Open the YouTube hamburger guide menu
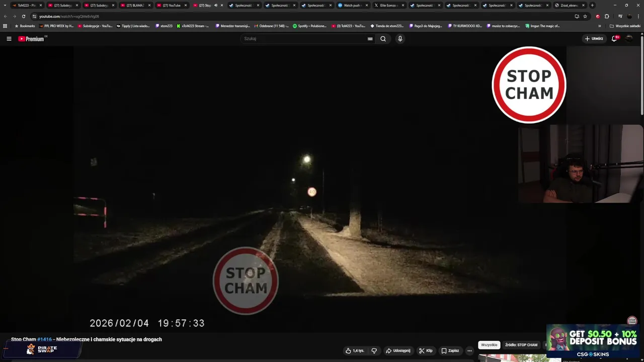 coord(9,39)
